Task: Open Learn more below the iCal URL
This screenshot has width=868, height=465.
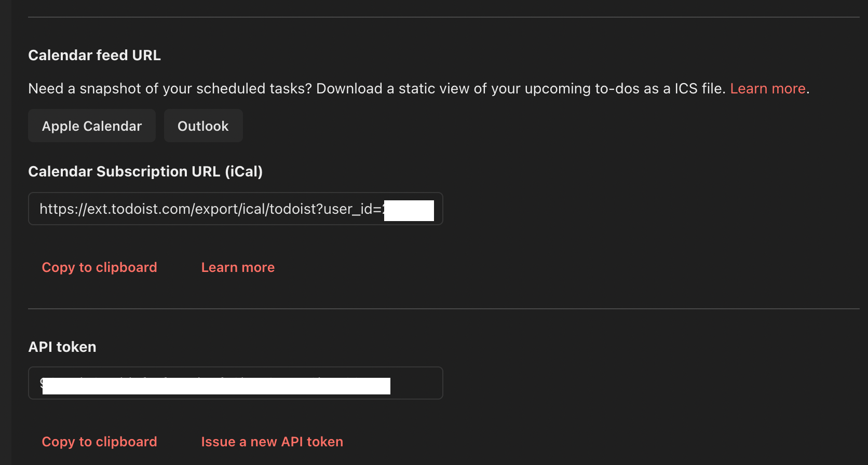Action: point(238,267)
